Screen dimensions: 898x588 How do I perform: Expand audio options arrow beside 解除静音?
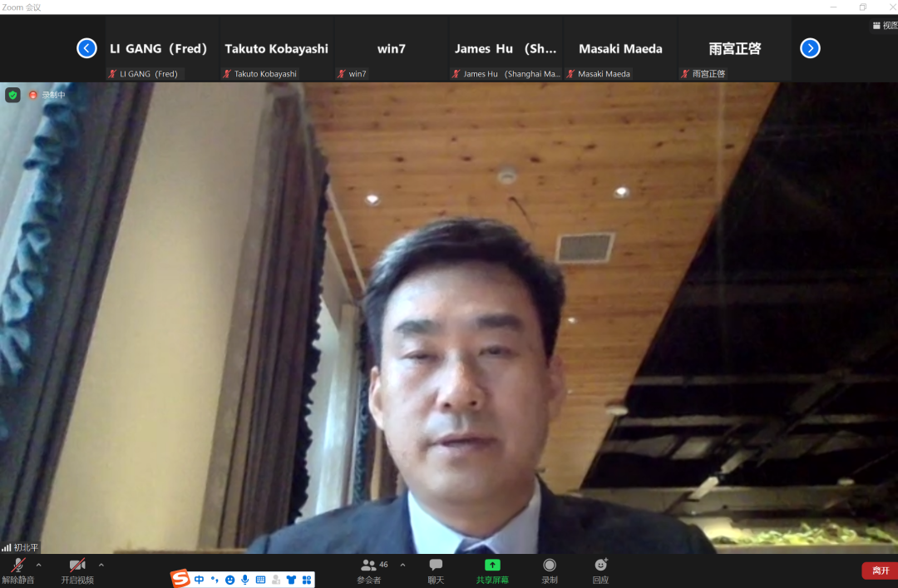[38, 565]
